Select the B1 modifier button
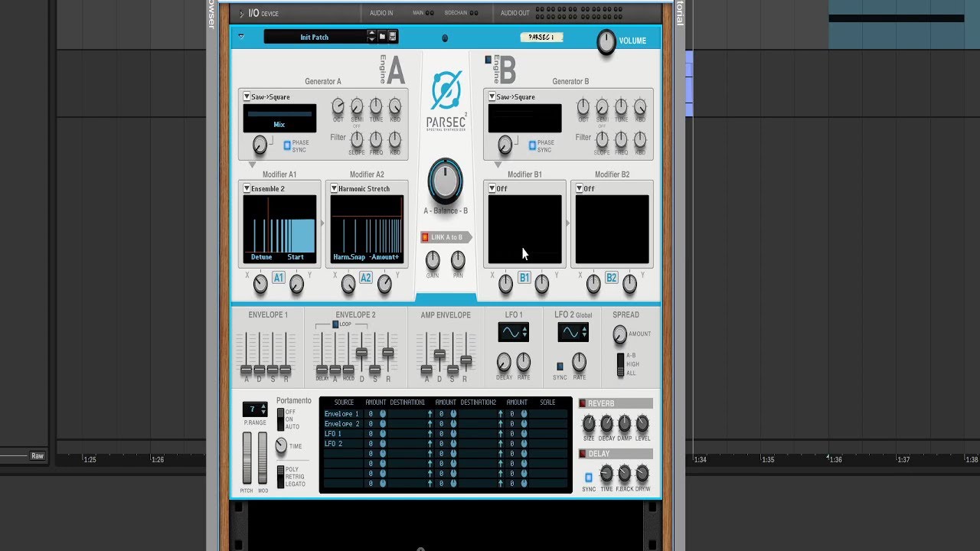980x551 pixels. tap(524, 278)
